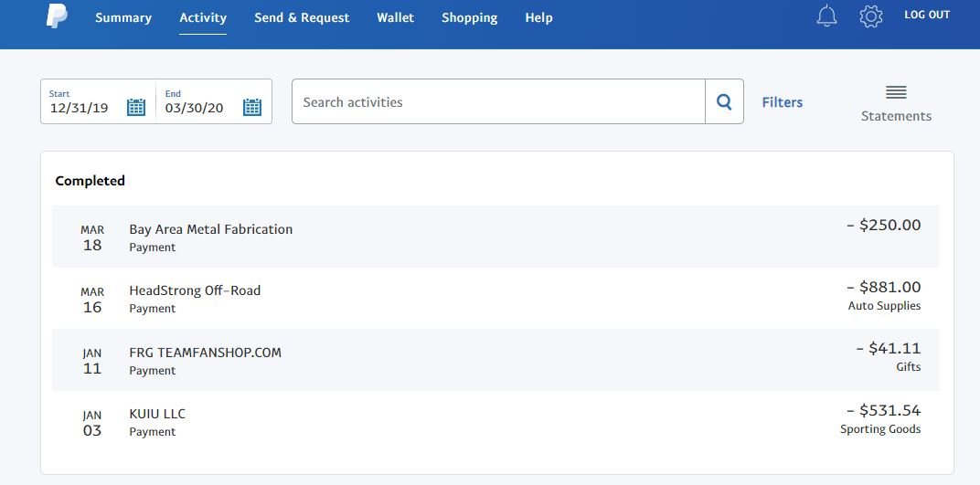Open KUIU LLC payment
This screenshot has height=485, width=980.
(495, 422)
